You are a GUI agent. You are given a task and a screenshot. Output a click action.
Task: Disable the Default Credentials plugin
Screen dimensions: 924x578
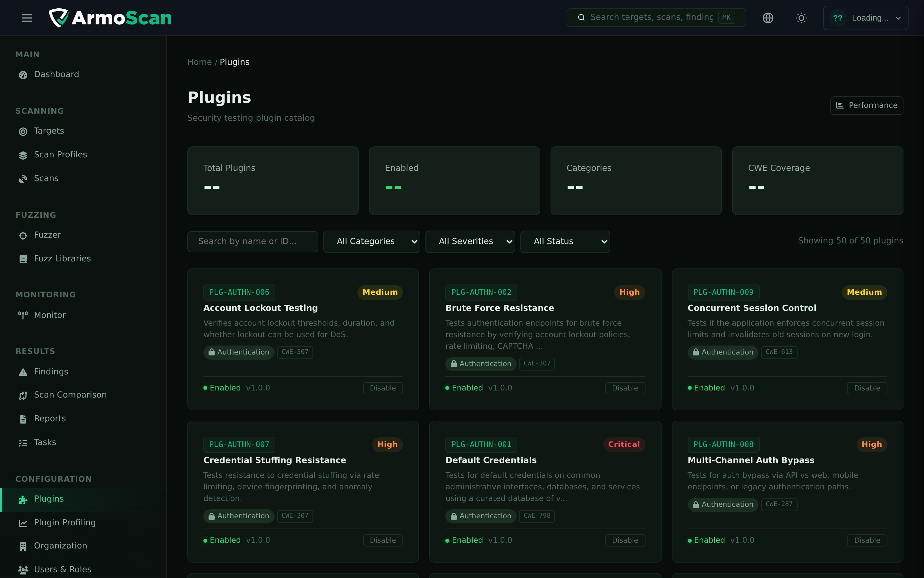pyautogui.click(x=625, y=540)
